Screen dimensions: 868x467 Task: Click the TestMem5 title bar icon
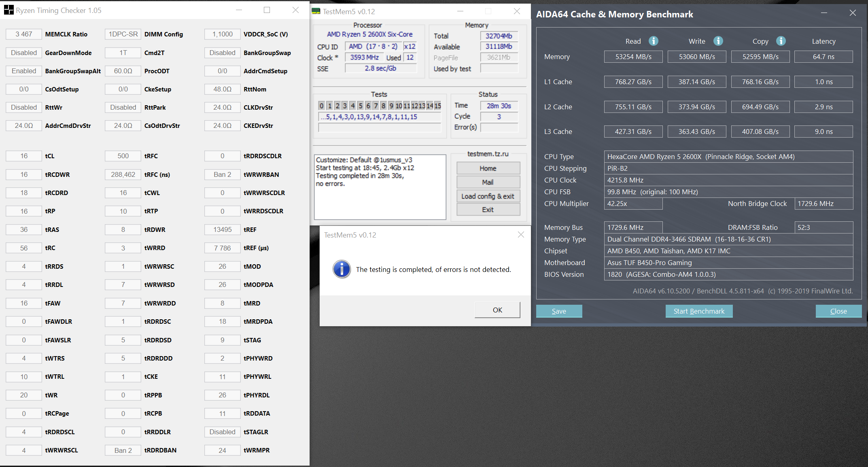(316, 11)
